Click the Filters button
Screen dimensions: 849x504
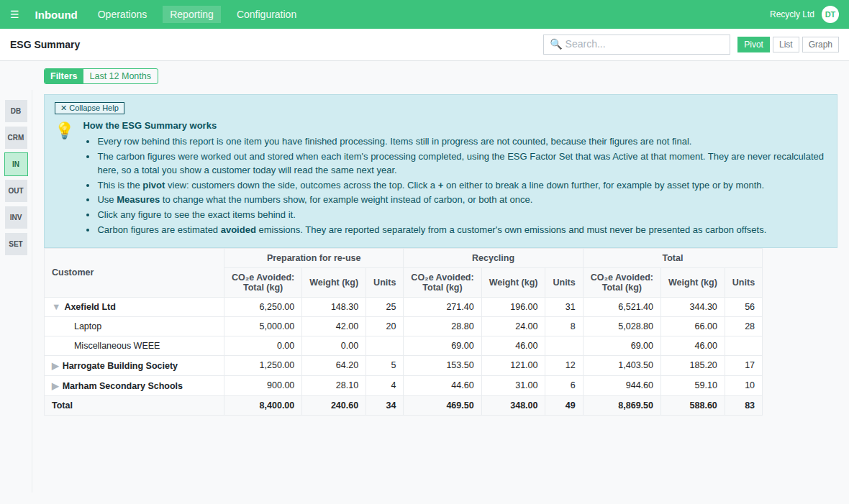point(64,76)
